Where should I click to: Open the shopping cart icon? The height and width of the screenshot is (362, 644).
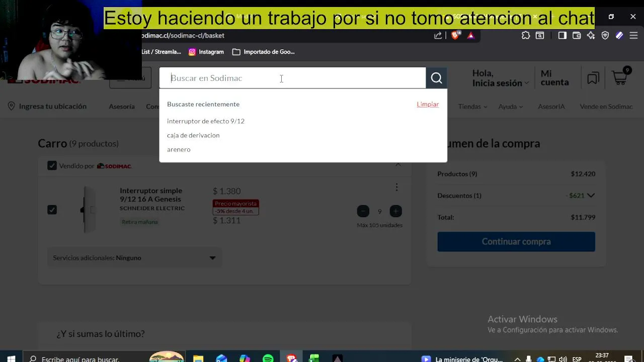tap(620, 77)
